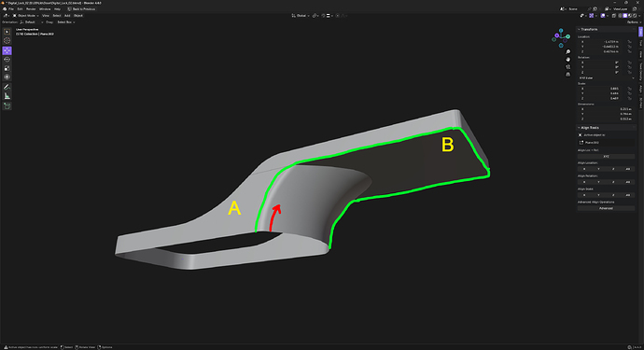Open the File menu
This screenshot has width=644, height=350.
click(11, 9)
